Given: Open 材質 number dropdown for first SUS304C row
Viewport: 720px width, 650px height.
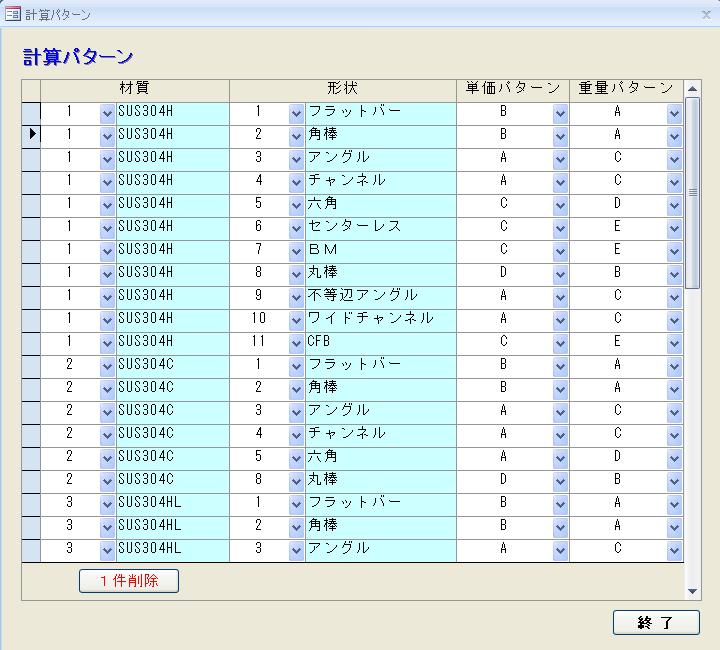Looking at the screenshot, I should (x=107, y=365).
